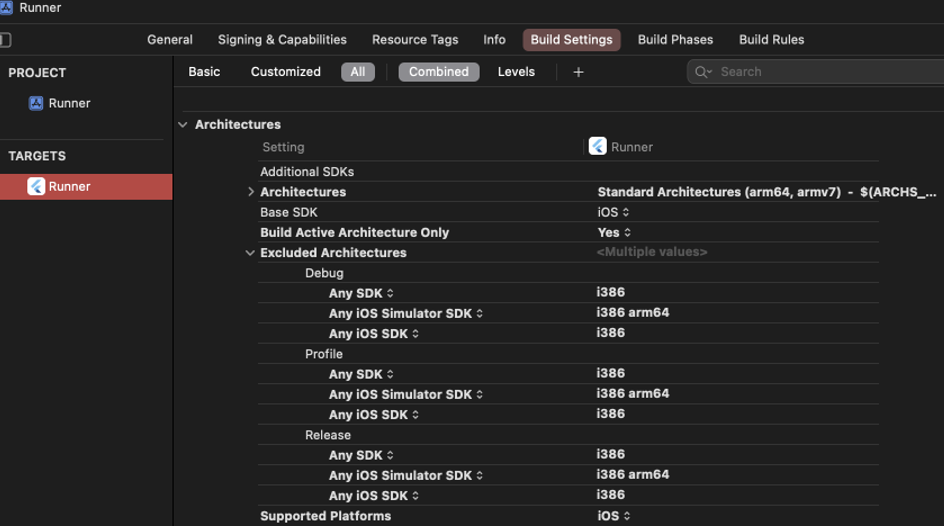Click Standard Architectures value
This screenshot has width=944, height=526.
coord(766,192)
